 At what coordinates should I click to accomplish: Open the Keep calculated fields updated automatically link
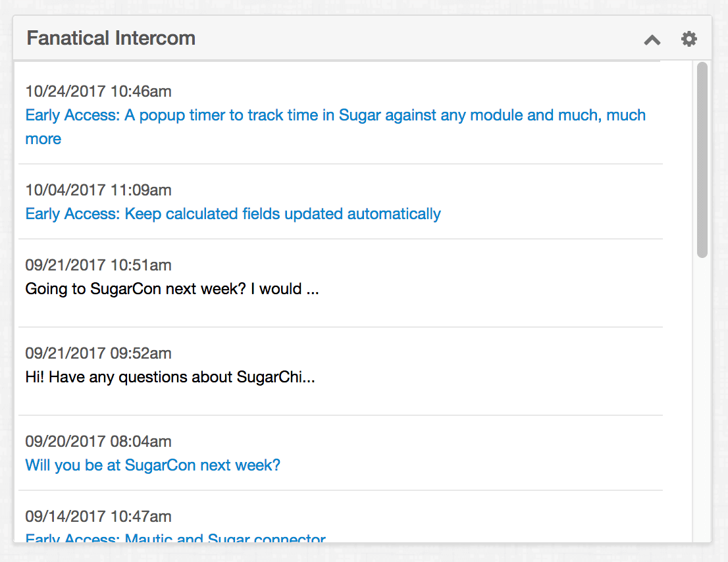(232, 214)
